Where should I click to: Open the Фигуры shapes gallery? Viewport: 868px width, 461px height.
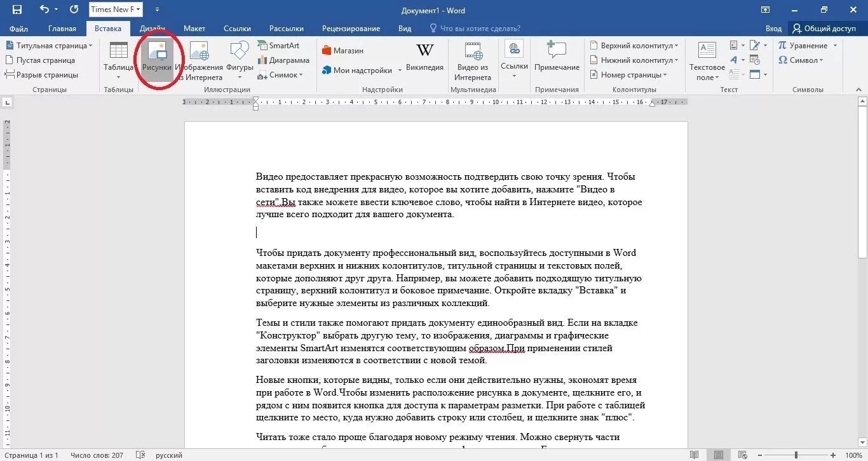240,61
